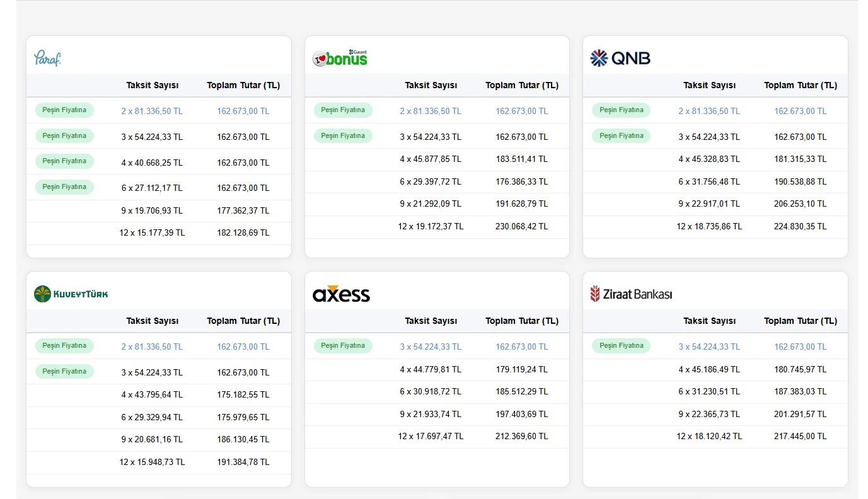Click the Paraf card logo
Viewport: 868px width, 499px height.
47,59
